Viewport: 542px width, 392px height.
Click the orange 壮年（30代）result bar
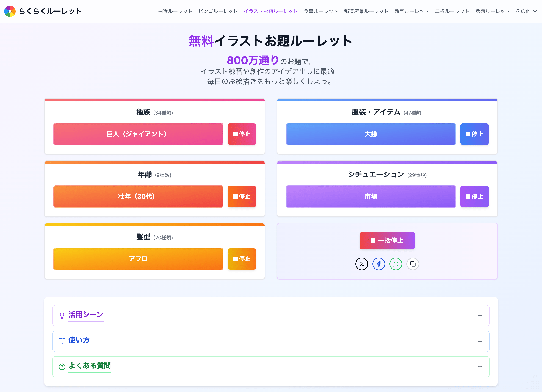pyautogui.click(x=138, y=197)
